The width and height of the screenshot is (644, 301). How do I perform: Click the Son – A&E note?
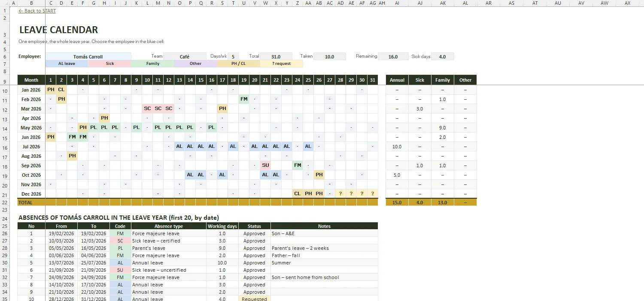coord(325,233)
